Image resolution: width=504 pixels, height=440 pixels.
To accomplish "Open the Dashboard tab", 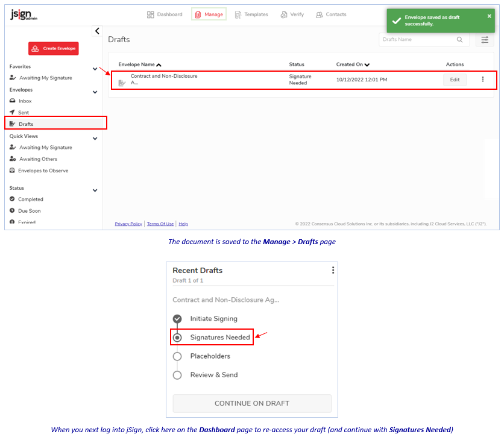I will pos(165,14).
